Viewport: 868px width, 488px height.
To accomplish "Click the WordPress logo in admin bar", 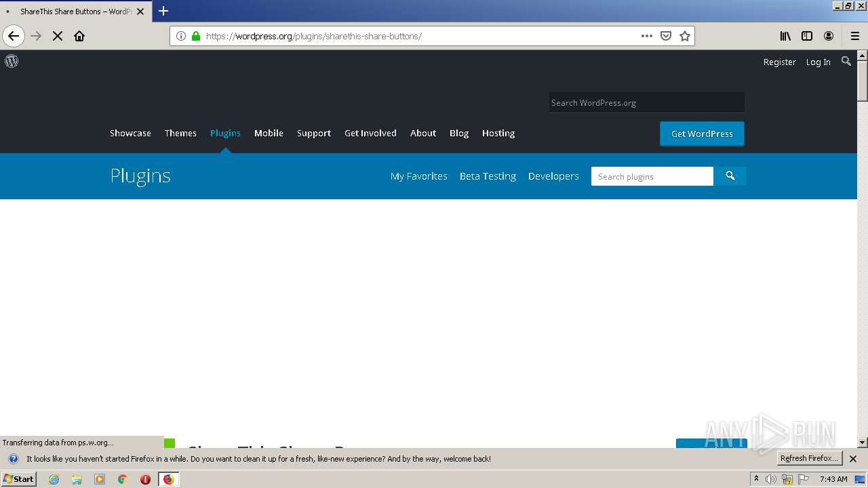I will click(12, 61).
